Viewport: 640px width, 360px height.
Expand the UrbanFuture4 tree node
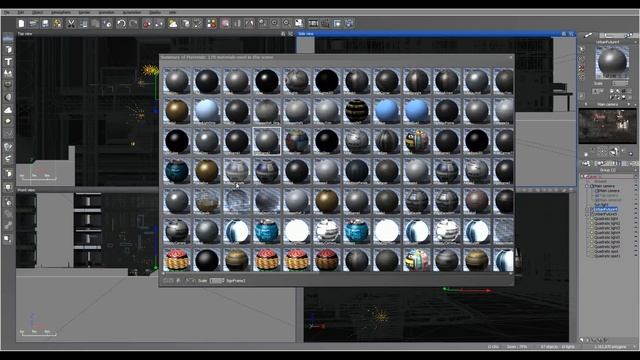[587, 209]
